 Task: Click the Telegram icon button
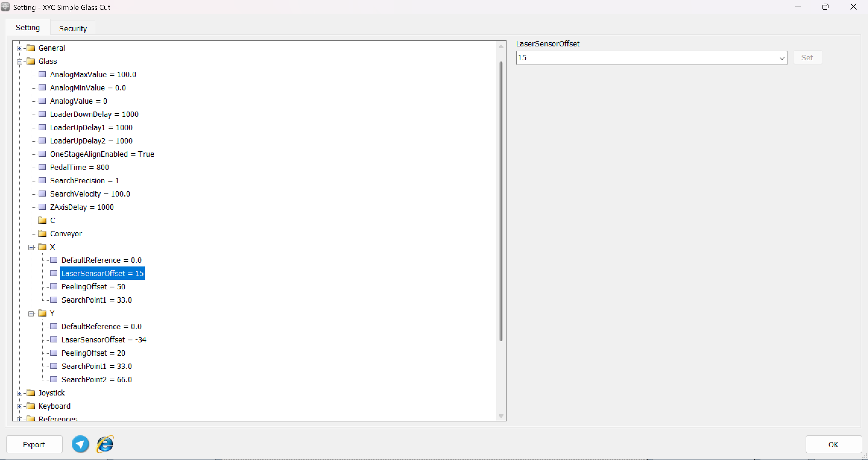click(x=80, y=444)
